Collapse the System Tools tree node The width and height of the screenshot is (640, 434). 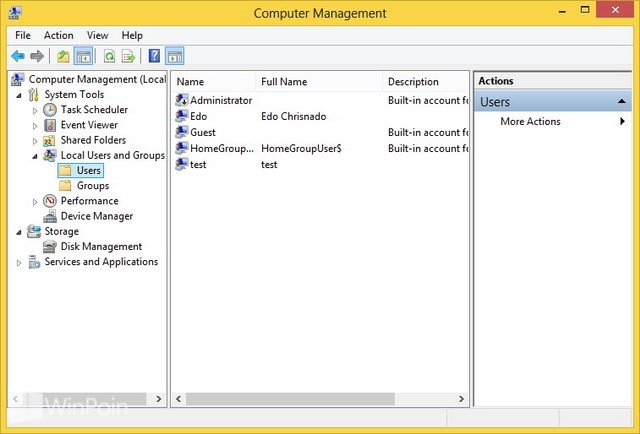(19, 96)
